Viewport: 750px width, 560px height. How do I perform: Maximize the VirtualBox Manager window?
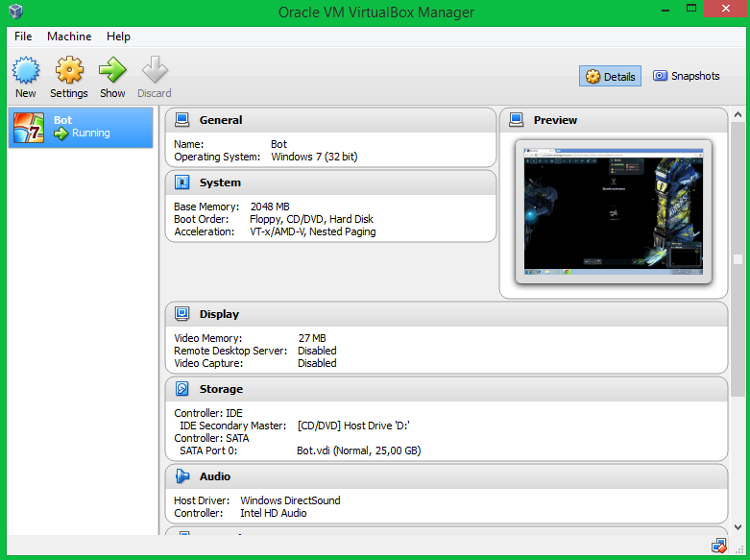(x=691, y=8)
